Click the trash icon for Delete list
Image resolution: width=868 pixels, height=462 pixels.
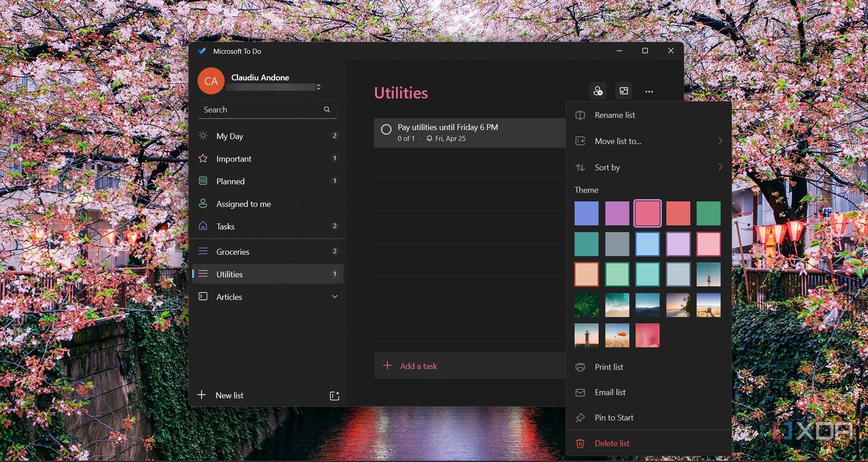pos(580,443)
